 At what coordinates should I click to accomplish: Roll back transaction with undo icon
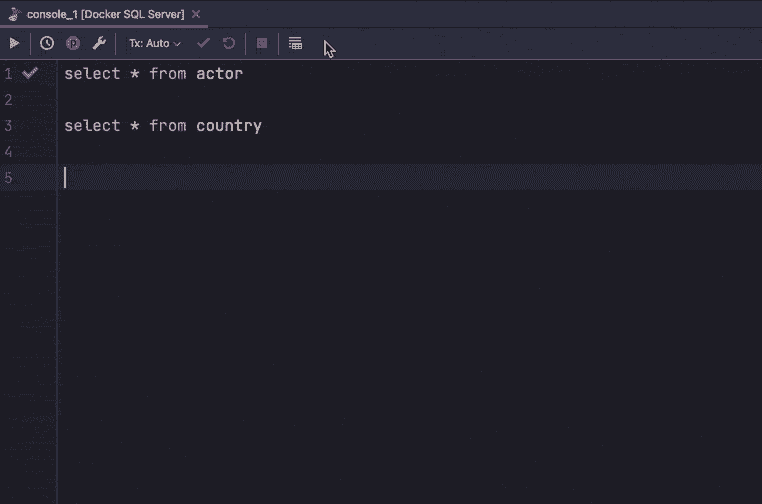pos(229,43)
